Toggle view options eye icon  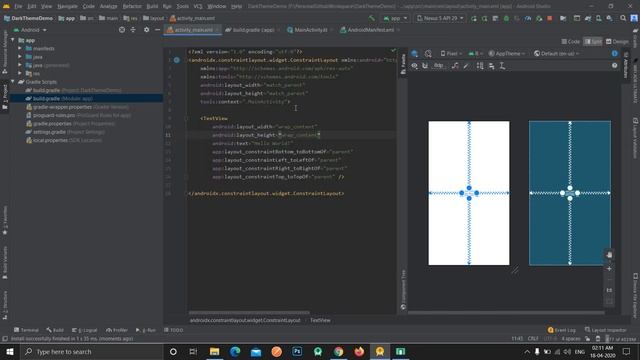click(415, 66)
